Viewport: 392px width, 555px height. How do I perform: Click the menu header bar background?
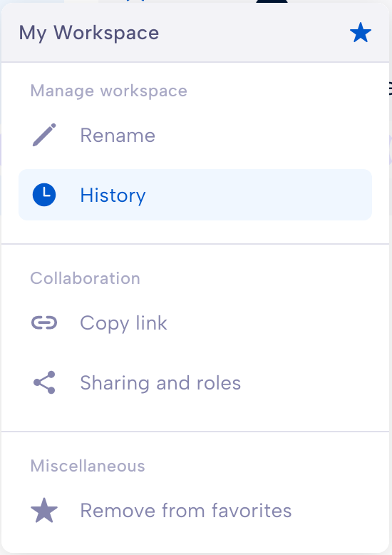click(247, 33)
